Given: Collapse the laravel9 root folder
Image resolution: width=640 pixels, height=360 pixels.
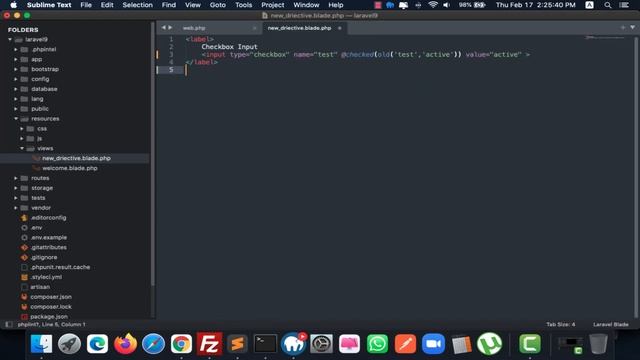Looking at the screenshot, I should tap(10, 40).
